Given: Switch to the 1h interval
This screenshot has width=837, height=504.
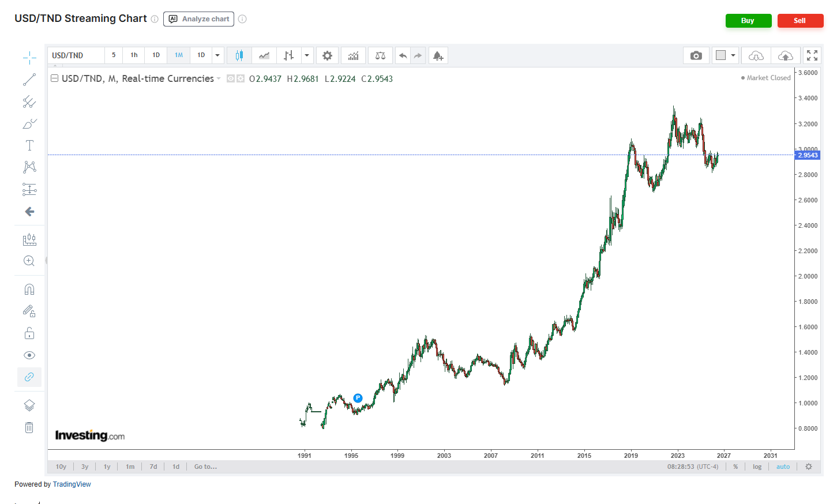Looking at the screenshot, I should [134, 55].
